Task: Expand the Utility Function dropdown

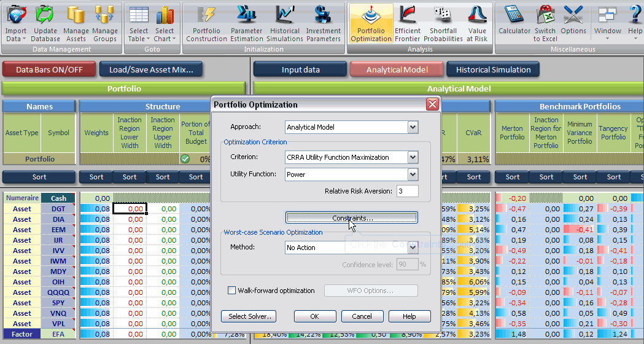Action: 413,174
